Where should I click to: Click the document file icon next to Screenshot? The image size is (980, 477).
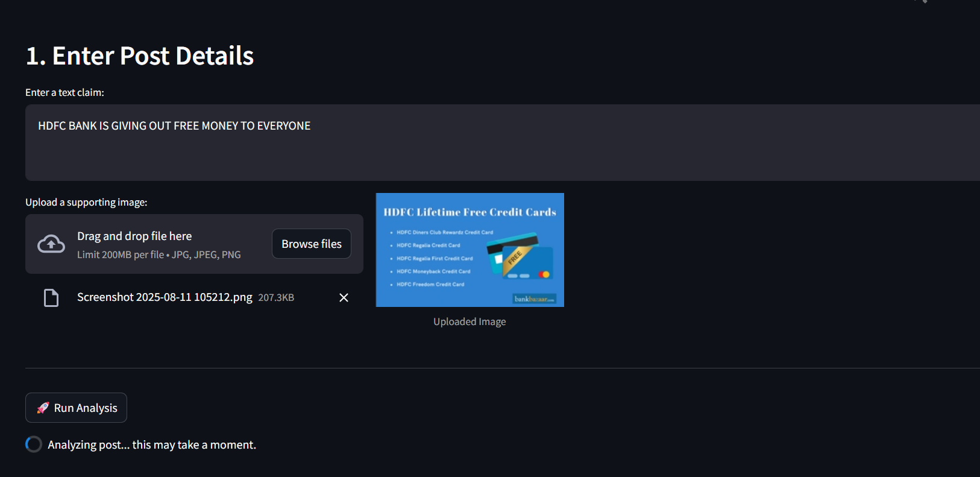pos(51,297)
